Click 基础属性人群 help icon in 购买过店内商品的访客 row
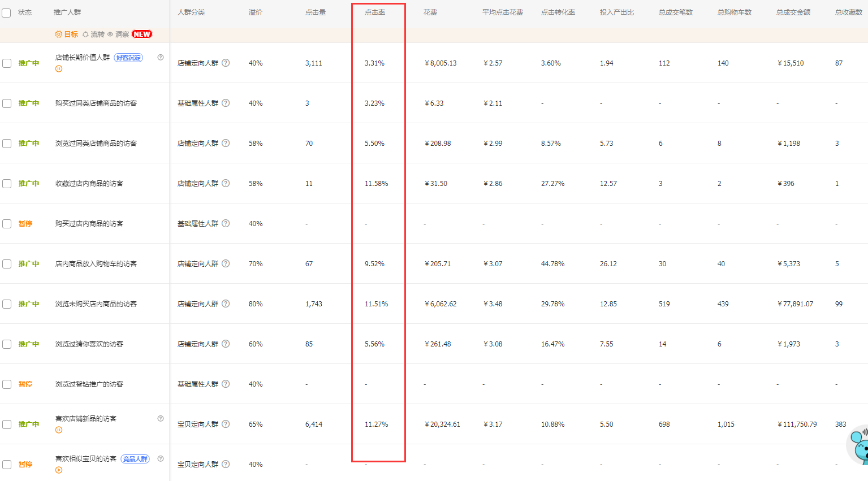Image resolution: width=868 pixels, height=481 pixels. 226,223
